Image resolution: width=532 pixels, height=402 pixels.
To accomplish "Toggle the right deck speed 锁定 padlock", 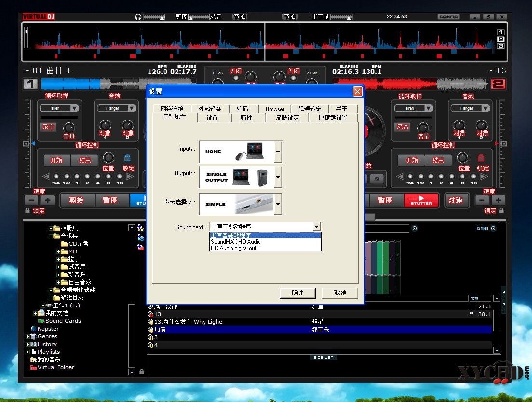I will [501, 210].
